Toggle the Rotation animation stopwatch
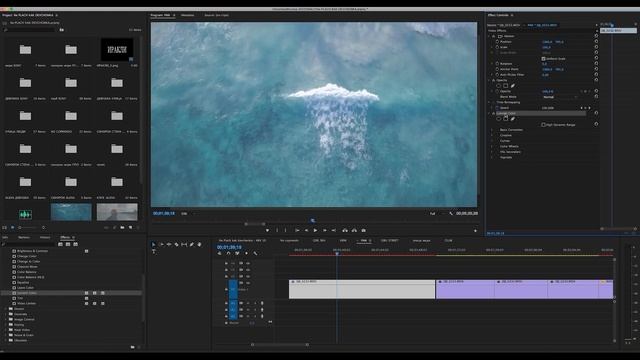Image resolution: width=640 pixels, height=360 pixels. [497, 64]
